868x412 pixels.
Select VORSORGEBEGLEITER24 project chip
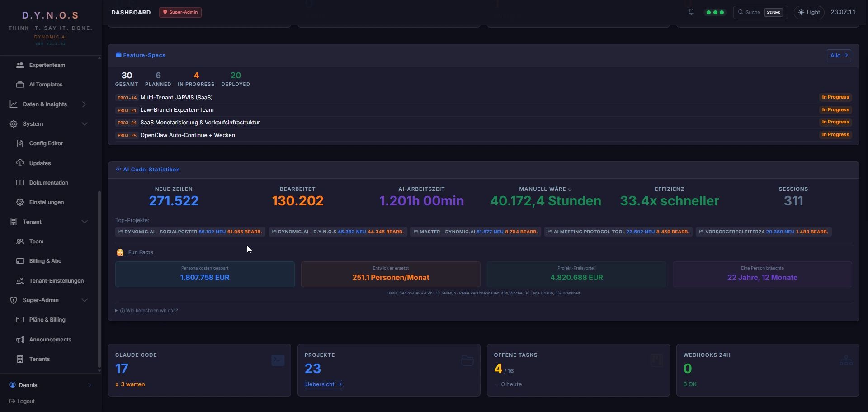tap(764, 232)
